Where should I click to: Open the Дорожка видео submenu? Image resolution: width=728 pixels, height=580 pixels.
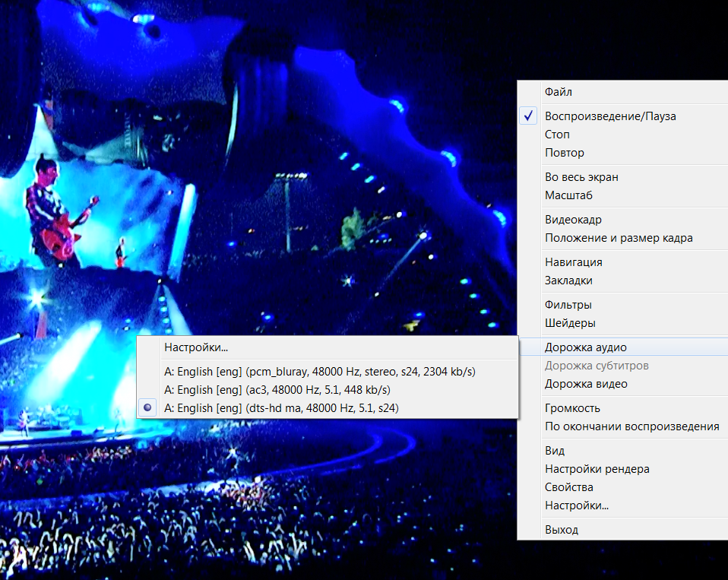[586, 384]
